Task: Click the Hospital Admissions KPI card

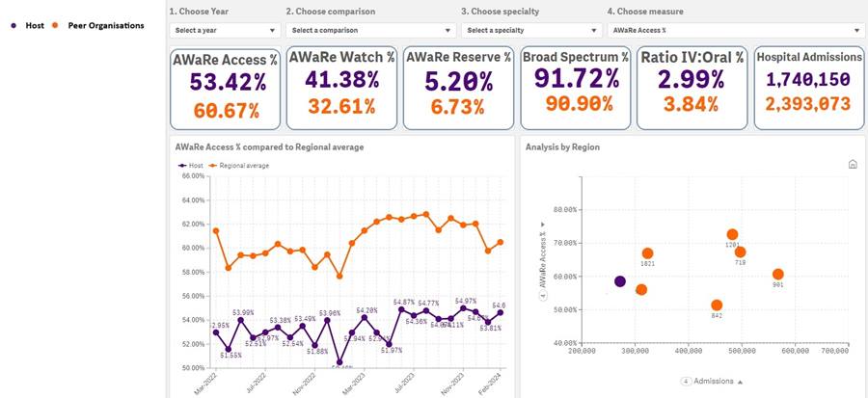Action: point(809,88)
